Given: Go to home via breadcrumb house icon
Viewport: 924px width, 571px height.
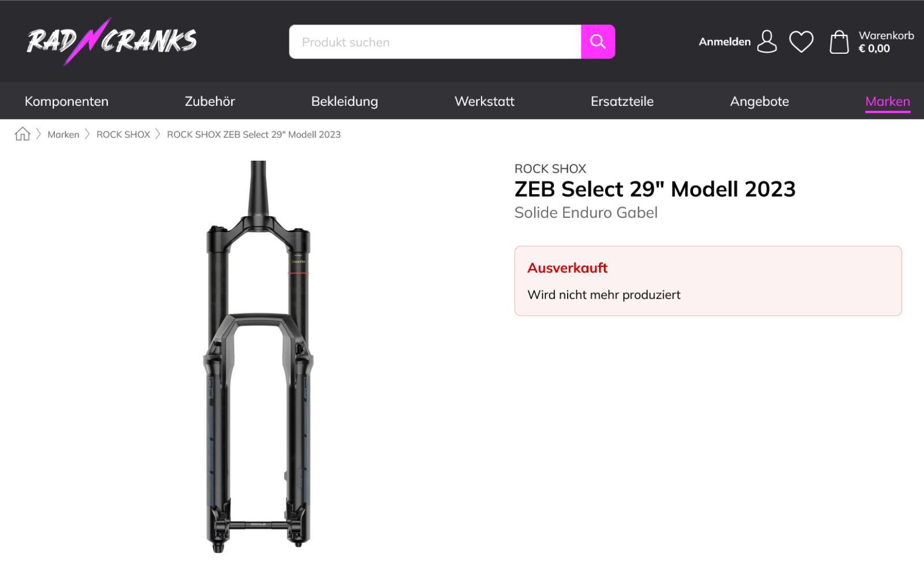Looking at the screenshot, I should (x=23, y=134).
